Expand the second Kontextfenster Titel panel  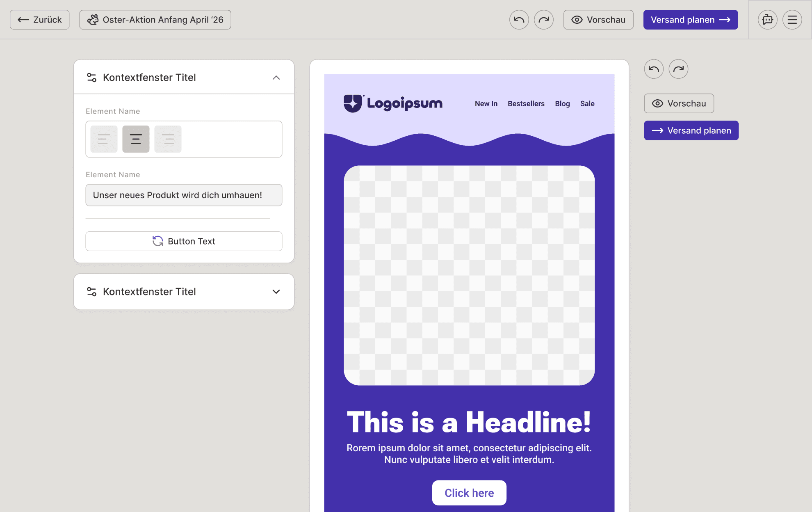pos(276,292)
